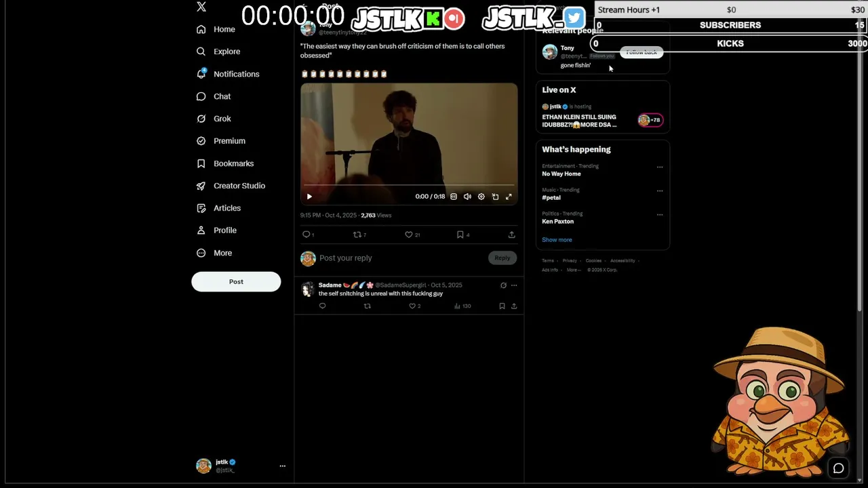This screenshot has width=868, height=488.
Task: Open the Ads info footer link
Action: 550,270
